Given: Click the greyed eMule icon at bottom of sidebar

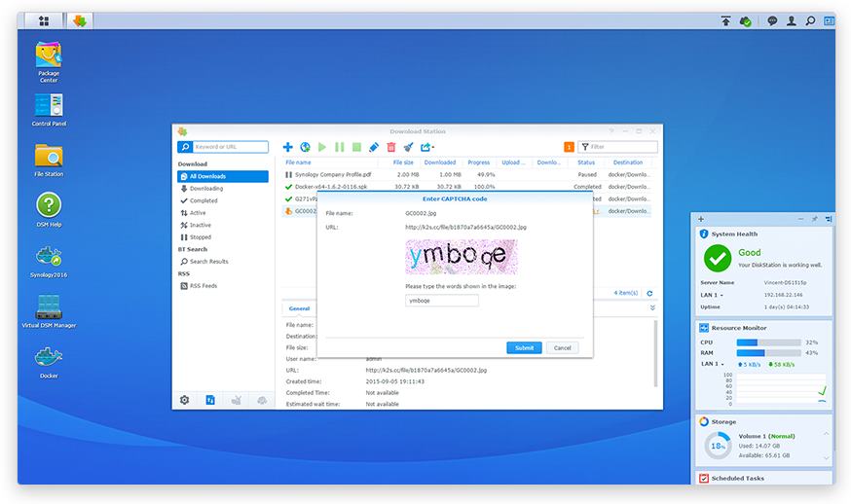Looking at the screenshot, I should pos(262,400).
